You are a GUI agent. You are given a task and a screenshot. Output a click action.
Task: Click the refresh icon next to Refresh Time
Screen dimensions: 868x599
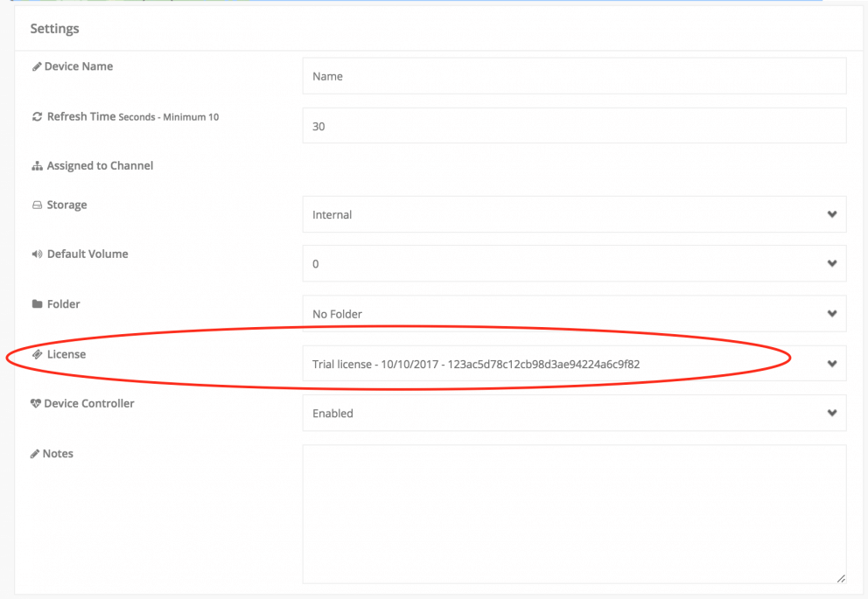(x=37, y=116)
